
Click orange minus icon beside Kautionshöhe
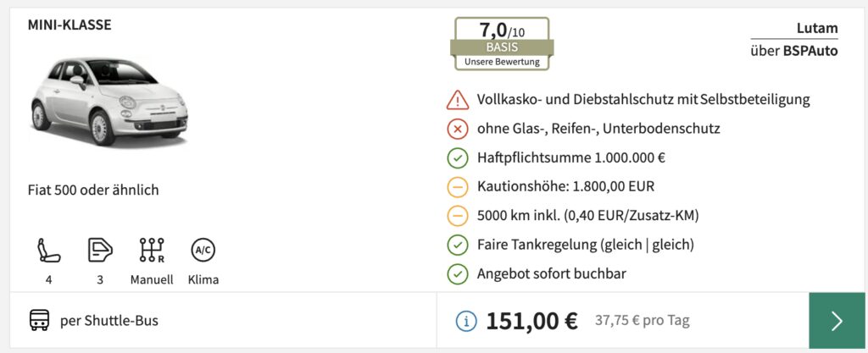tap(458, 187)
